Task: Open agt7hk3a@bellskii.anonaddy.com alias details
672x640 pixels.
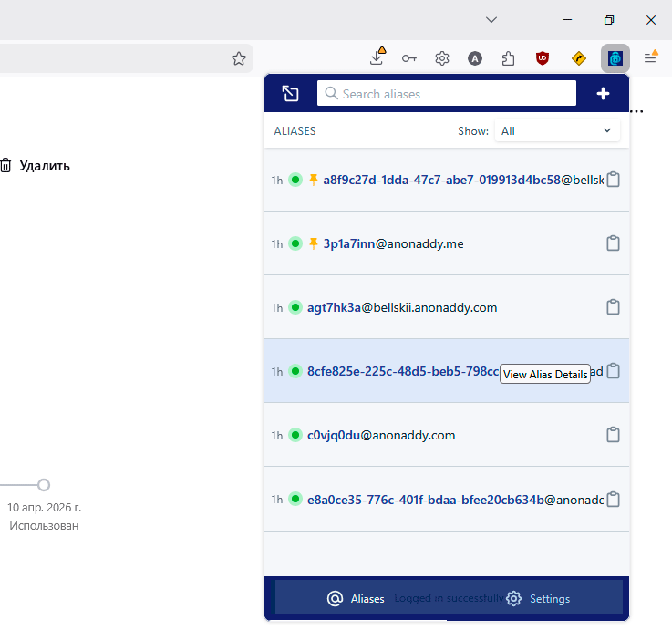Action: tap(402, 307)
